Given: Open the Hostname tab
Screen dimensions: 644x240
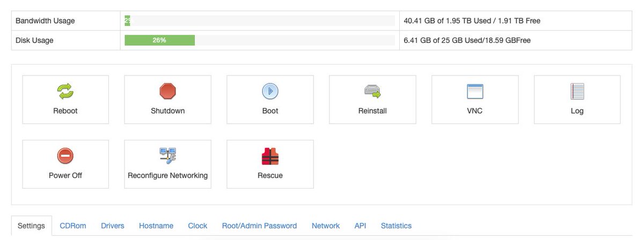Looking at the screenshot, I should (156, 226).
